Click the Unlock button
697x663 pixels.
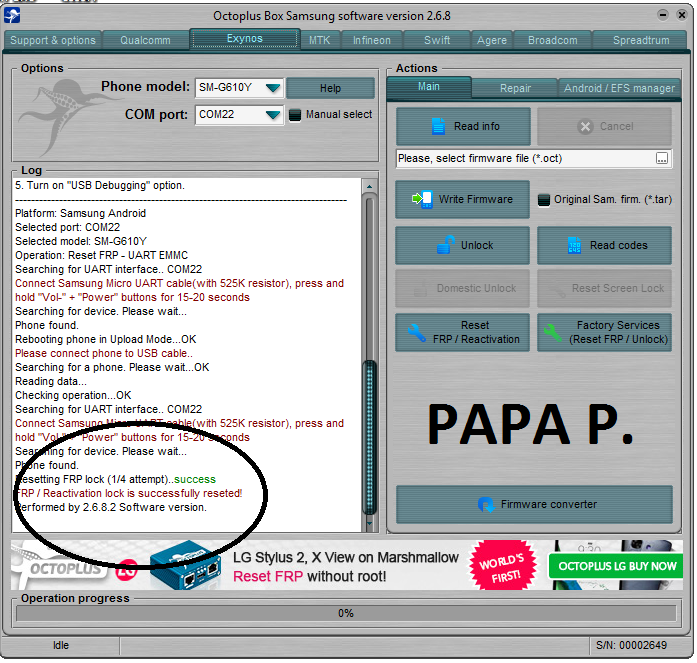[462, 245]
